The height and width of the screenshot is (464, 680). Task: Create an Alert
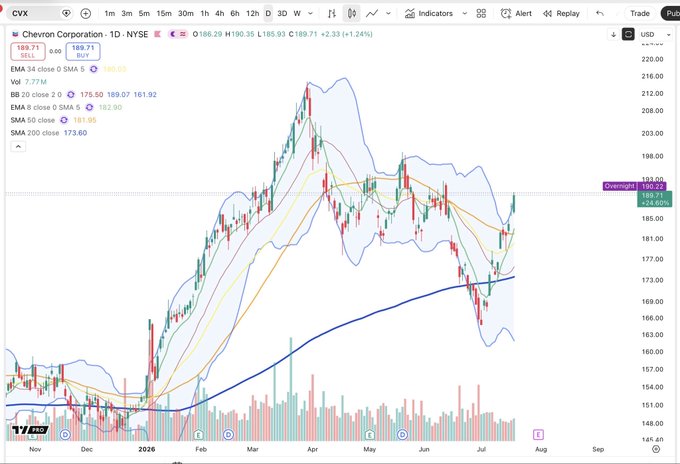(x=516, y=14)
